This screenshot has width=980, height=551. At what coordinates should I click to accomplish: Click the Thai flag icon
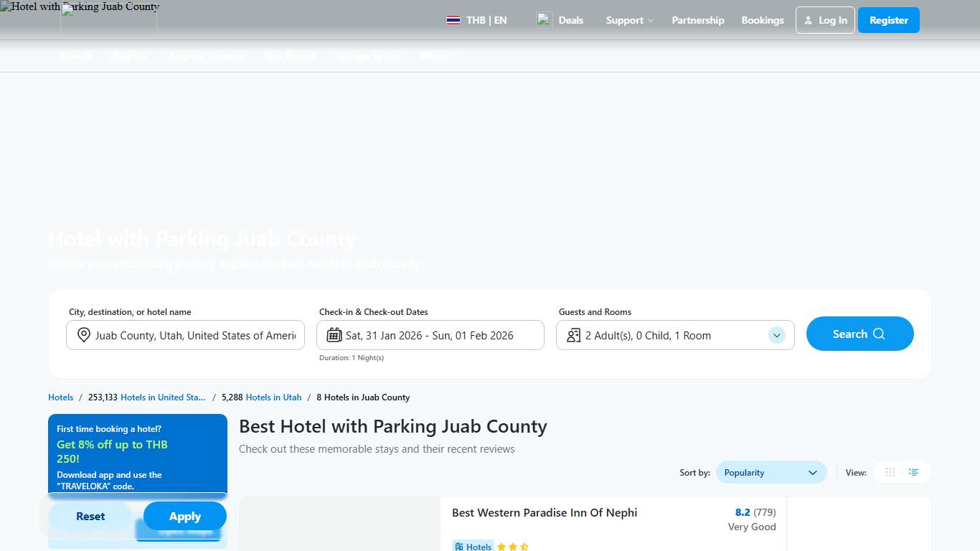pyautogui.click(x=453, y=20)
